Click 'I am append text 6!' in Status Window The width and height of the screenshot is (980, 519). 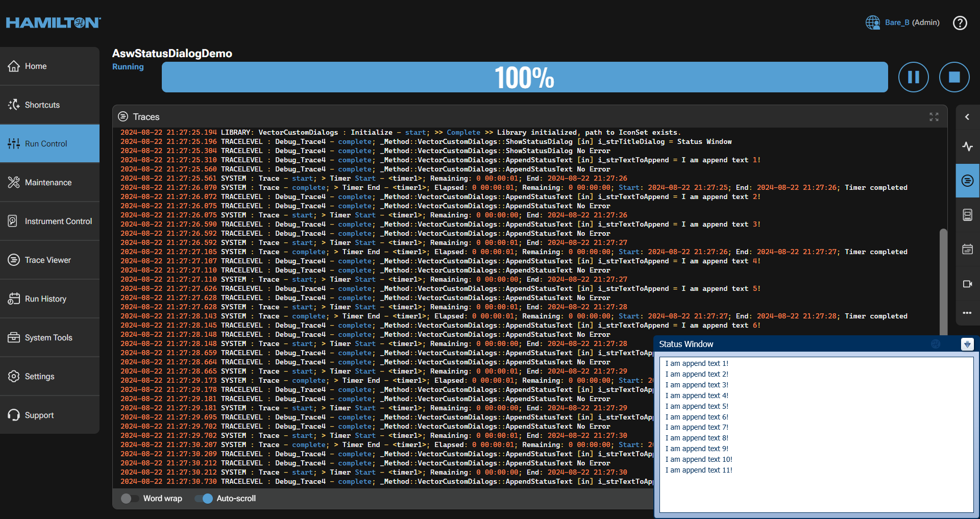[697, 417]
